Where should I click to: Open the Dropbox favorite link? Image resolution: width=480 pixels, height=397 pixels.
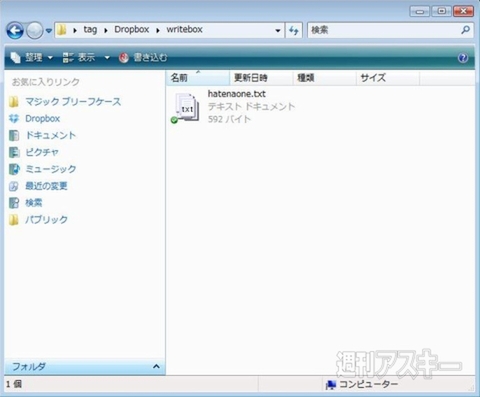pyautogui.click(x=43, y=119)
